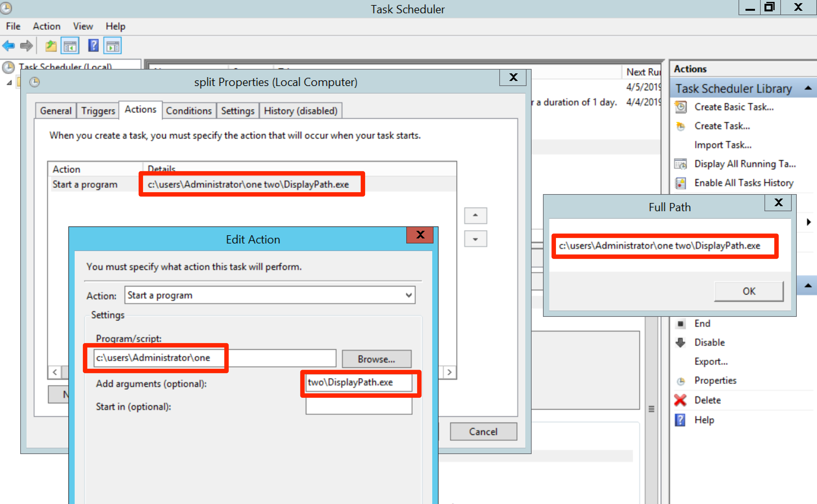Select Create Basic Task in Actions pane

(x=734, y=107)
